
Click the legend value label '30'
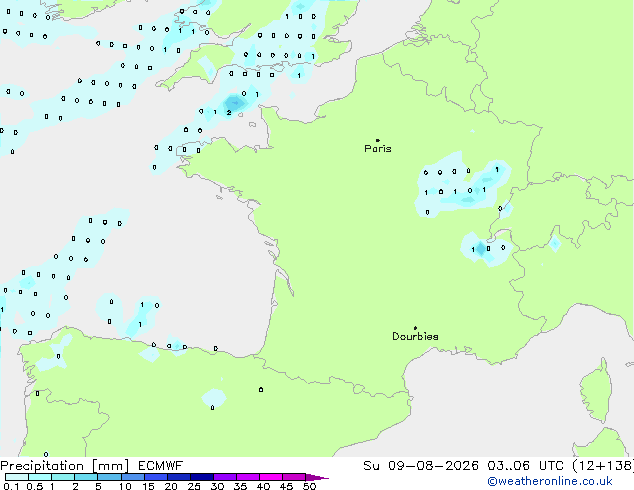(217, 486)
